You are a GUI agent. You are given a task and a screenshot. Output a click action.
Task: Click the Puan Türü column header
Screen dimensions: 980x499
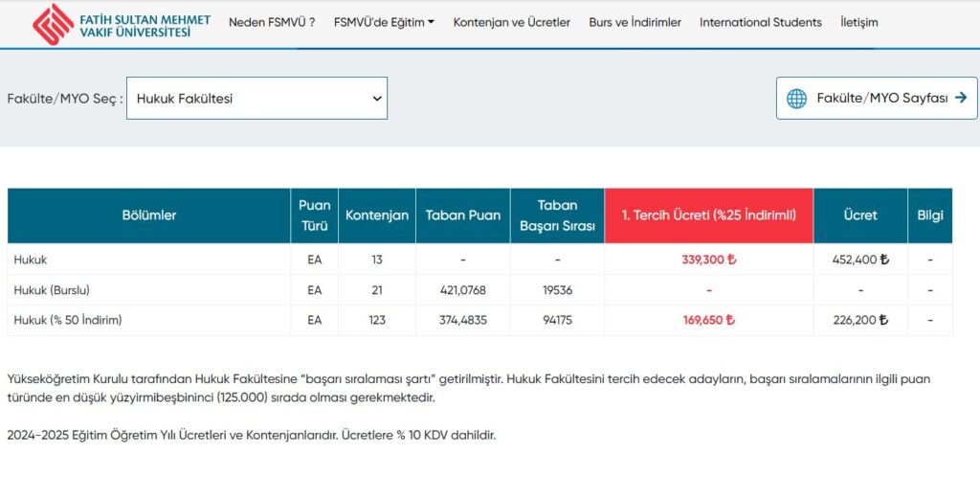[x=314, y=215]
